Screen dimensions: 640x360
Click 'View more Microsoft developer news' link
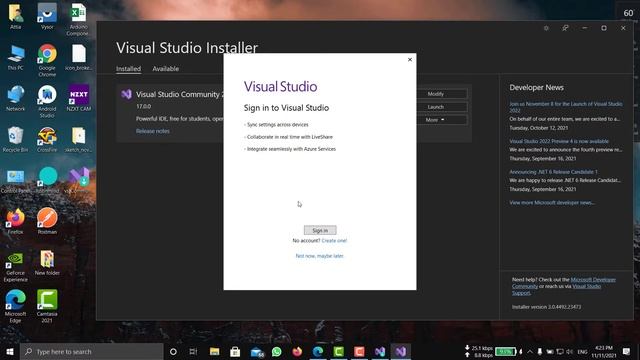coord(552,202)
